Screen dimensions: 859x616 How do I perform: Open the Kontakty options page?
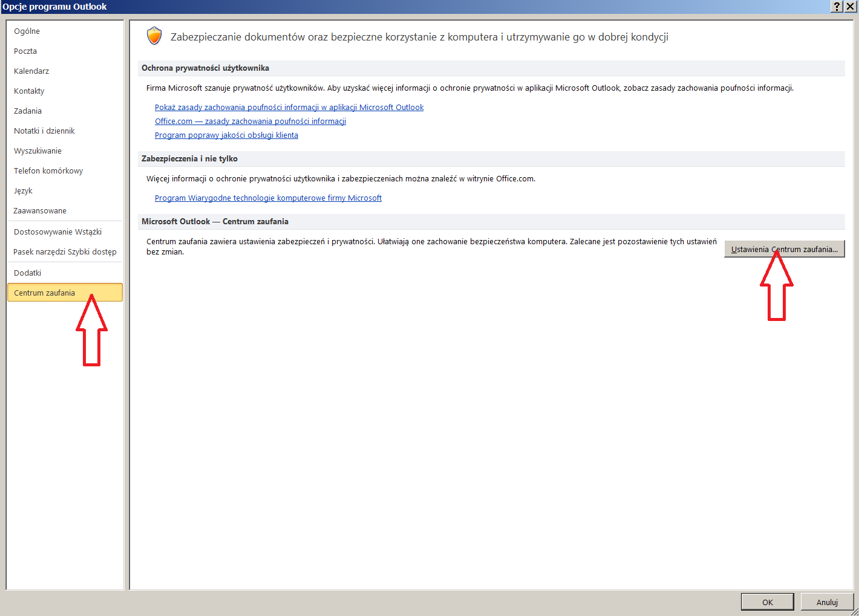coord(65,91)
